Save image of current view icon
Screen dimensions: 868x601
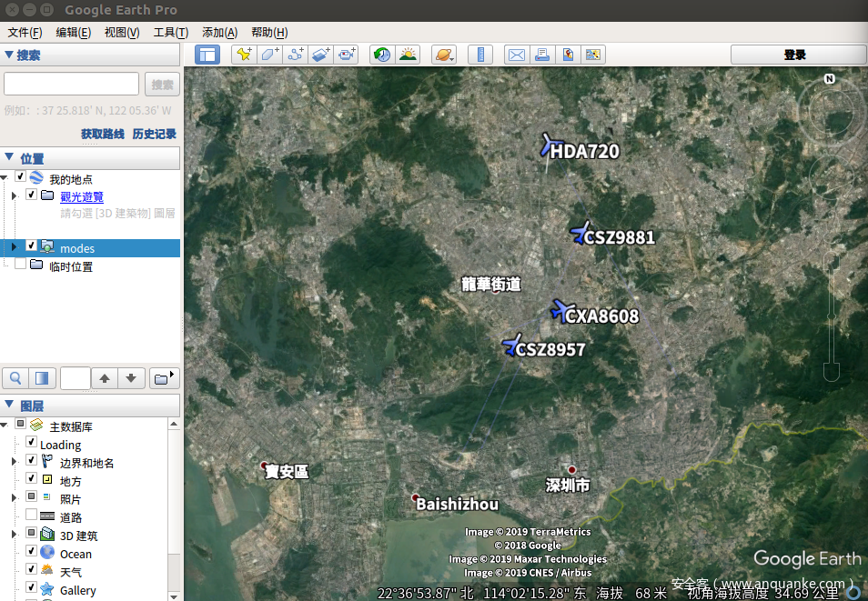tap(568, 55)
